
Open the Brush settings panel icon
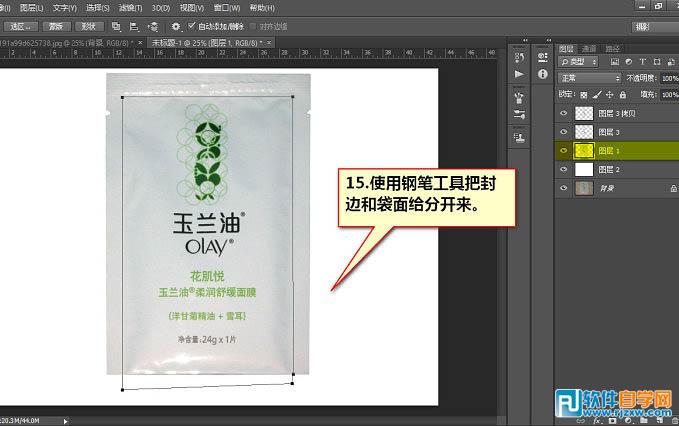tap(519, 114)
